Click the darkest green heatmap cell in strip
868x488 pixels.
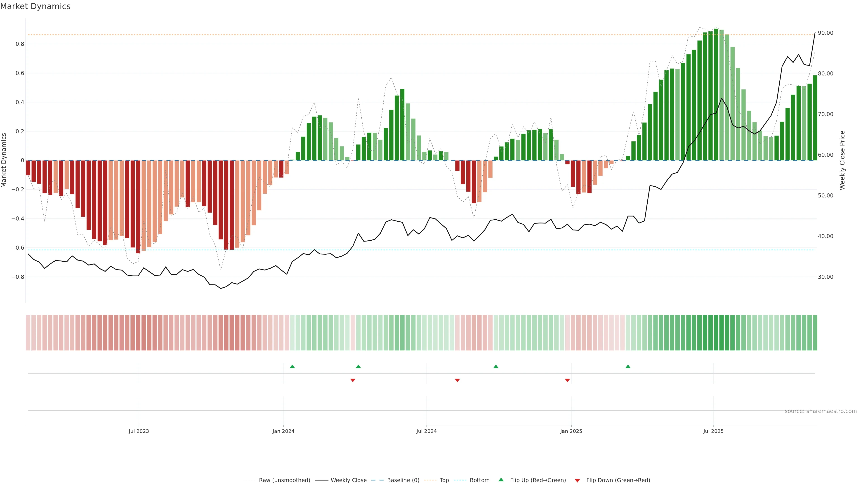pyautogui.click(x=716, y=332)
